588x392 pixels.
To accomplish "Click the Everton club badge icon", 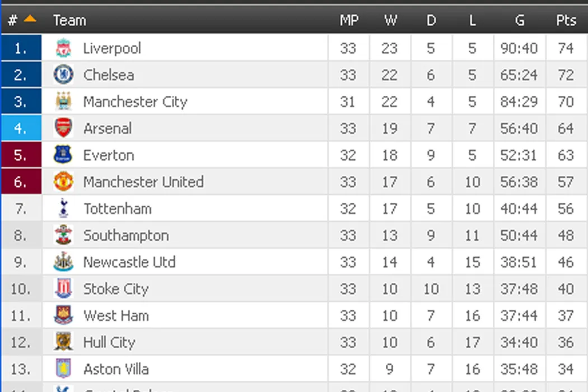I will pyautogui.click(x=63, y=155).
